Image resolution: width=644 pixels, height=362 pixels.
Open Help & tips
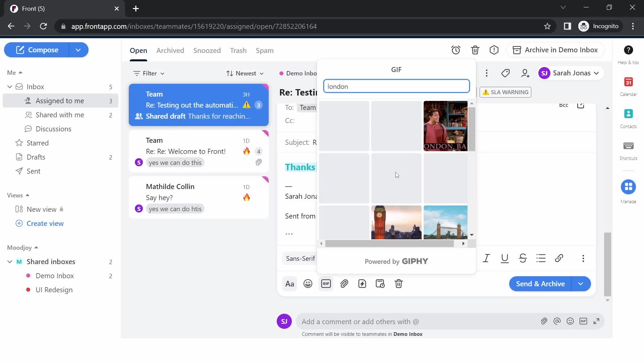click(x=628, y=55)
